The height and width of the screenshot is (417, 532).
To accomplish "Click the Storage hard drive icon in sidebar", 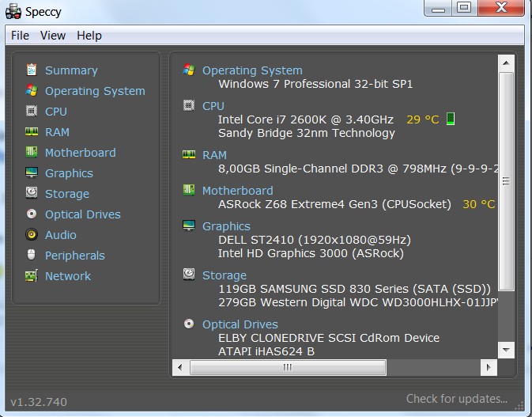I will coord(32,193).
